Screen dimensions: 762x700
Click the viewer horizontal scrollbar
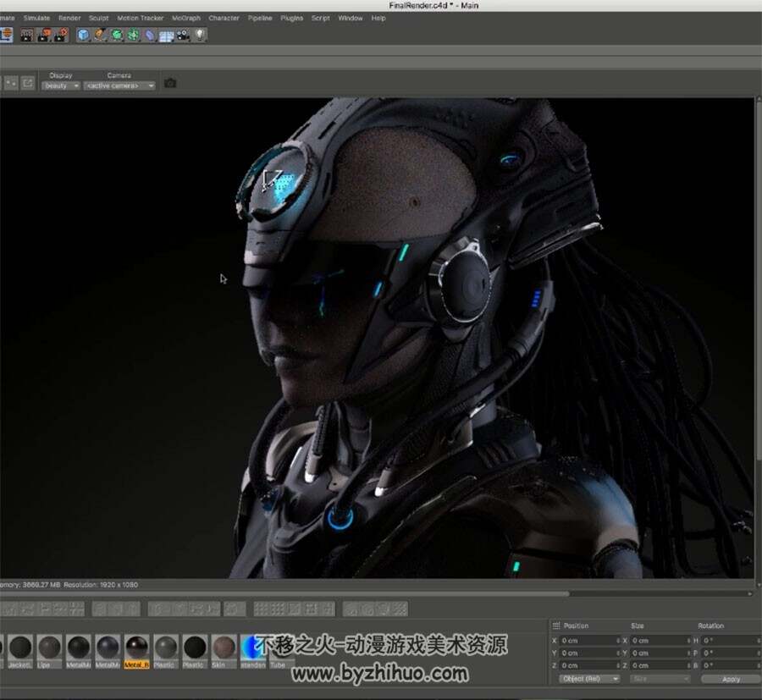pos(284,593)
